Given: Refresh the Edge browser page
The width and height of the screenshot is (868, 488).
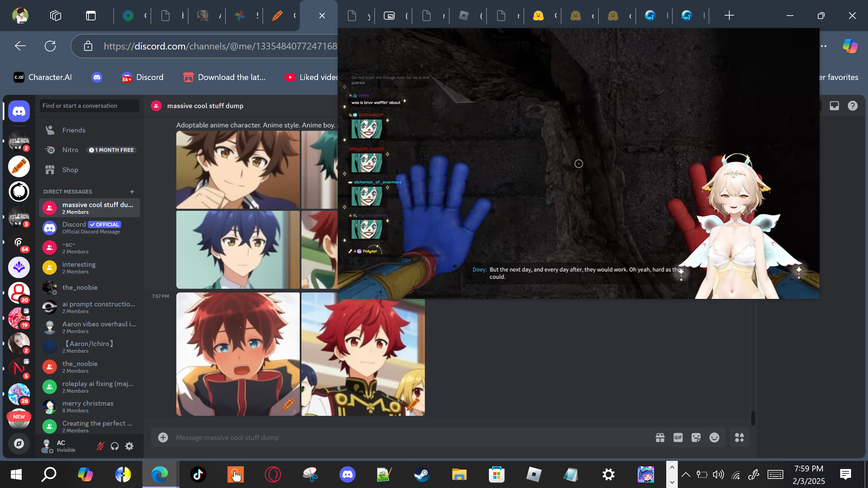Looking at the screenshot, I should click(x=50, y=46).
